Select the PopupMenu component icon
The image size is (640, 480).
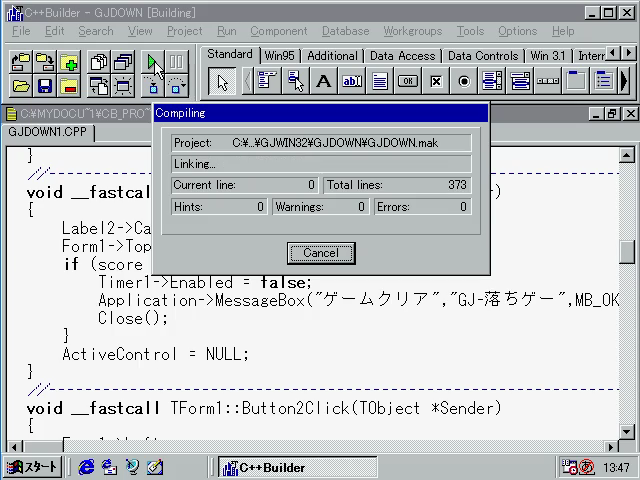click(296, 81)
